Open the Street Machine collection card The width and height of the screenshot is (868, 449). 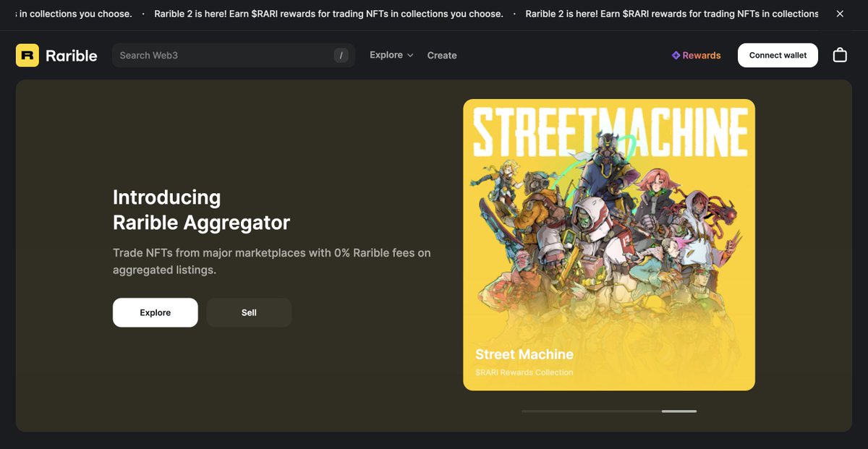click(609, 244)
